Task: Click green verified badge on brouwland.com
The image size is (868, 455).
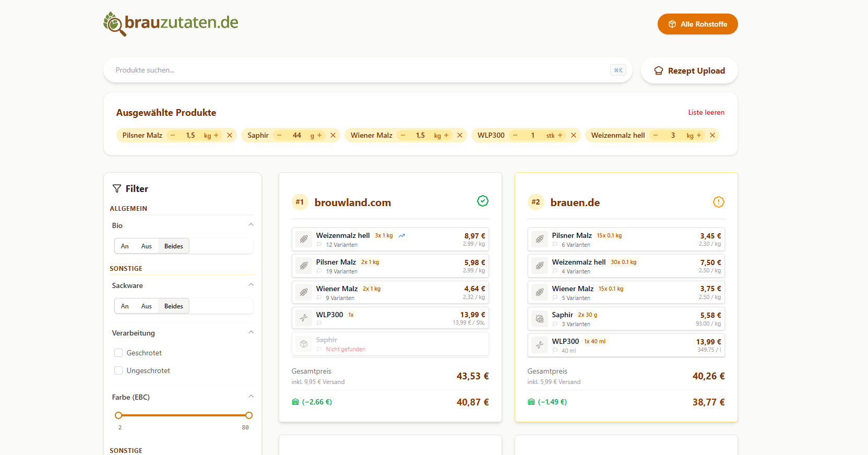Action: click(x=483, y=201)
